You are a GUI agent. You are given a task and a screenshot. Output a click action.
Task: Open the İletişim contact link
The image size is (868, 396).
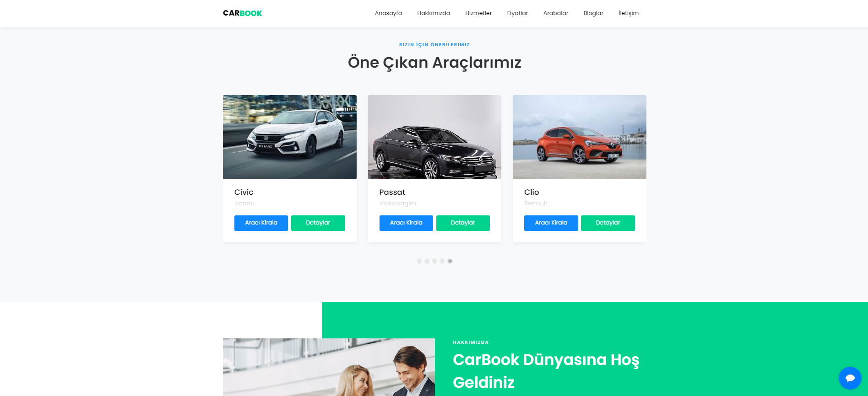tap(628, 13)
